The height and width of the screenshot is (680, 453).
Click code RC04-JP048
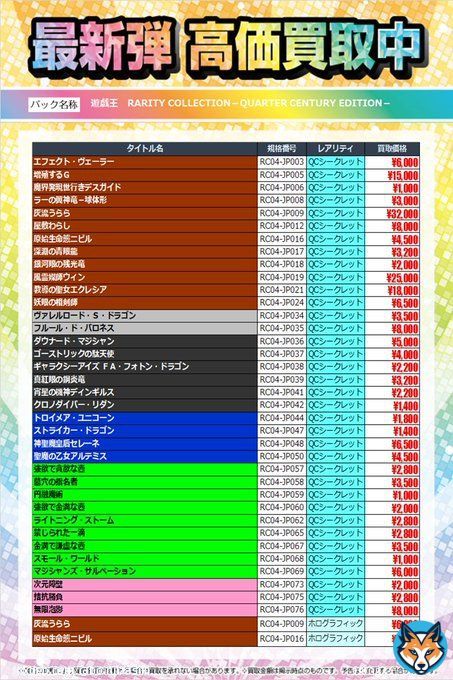click(x=282, y=444)
